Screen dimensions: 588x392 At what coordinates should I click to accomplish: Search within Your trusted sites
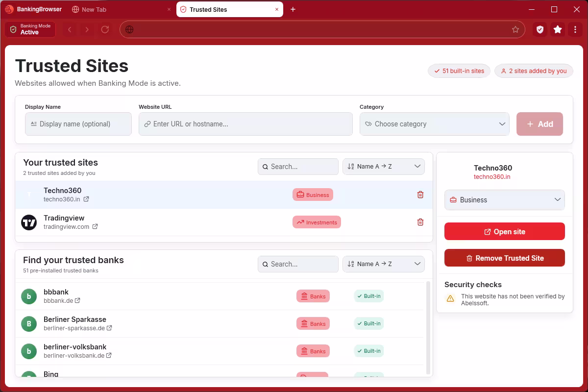click(298, 167)
